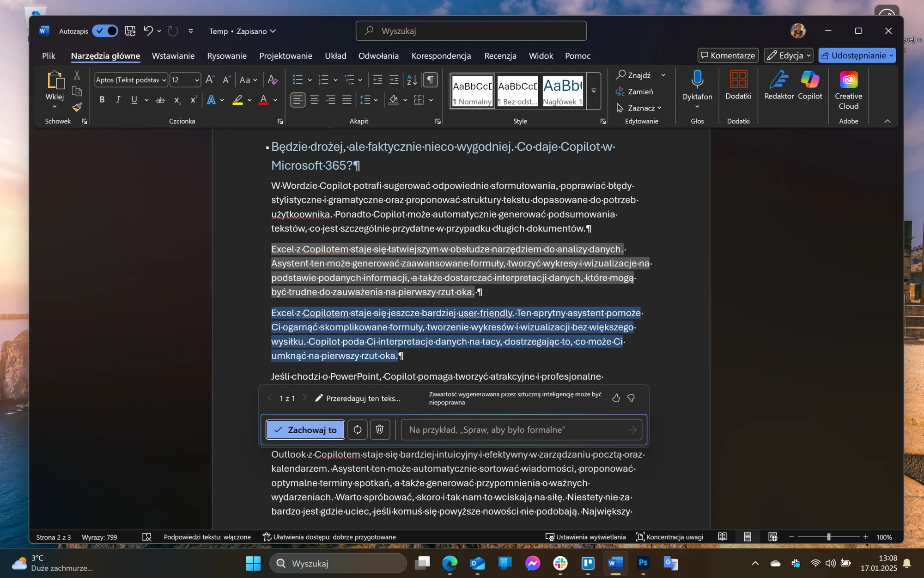Switch to the Projektowanie tab

click(x=286, y=56)
